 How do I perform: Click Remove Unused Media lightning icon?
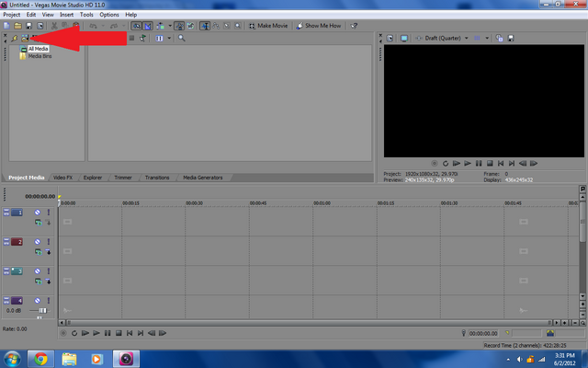15,39
